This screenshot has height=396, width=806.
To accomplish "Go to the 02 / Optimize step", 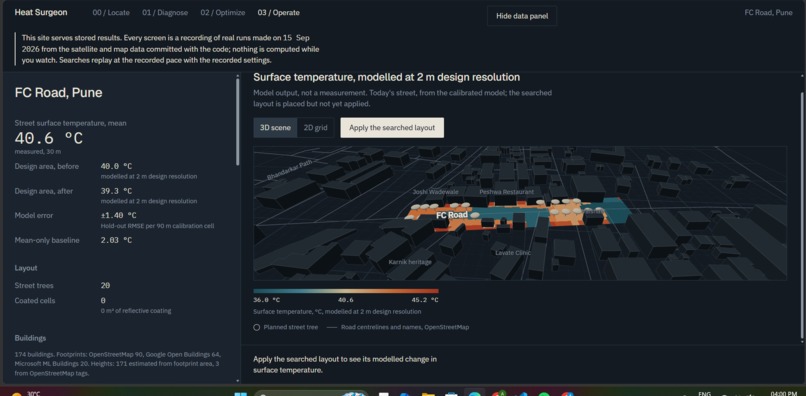I will click(x=223, y=12).
